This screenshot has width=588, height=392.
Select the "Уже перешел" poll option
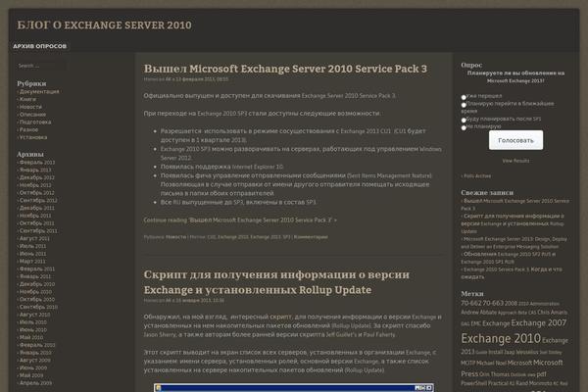click(464, 98)
